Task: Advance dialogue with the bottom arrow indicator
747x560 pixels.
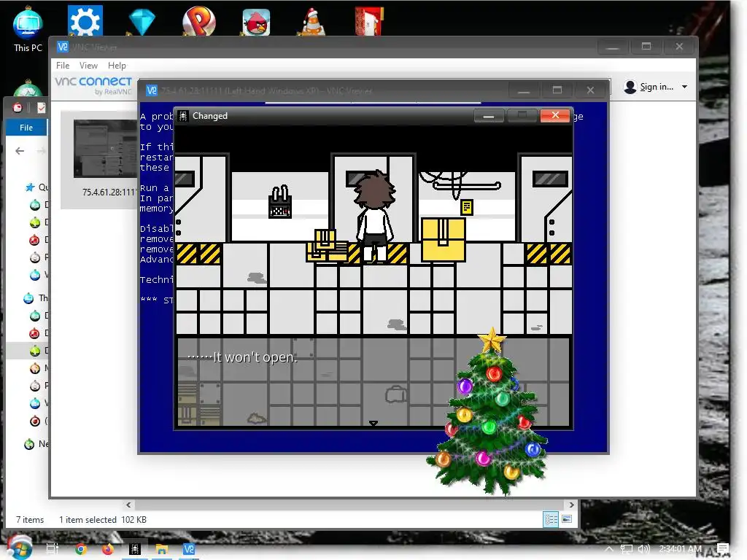Action: [373, 423]
